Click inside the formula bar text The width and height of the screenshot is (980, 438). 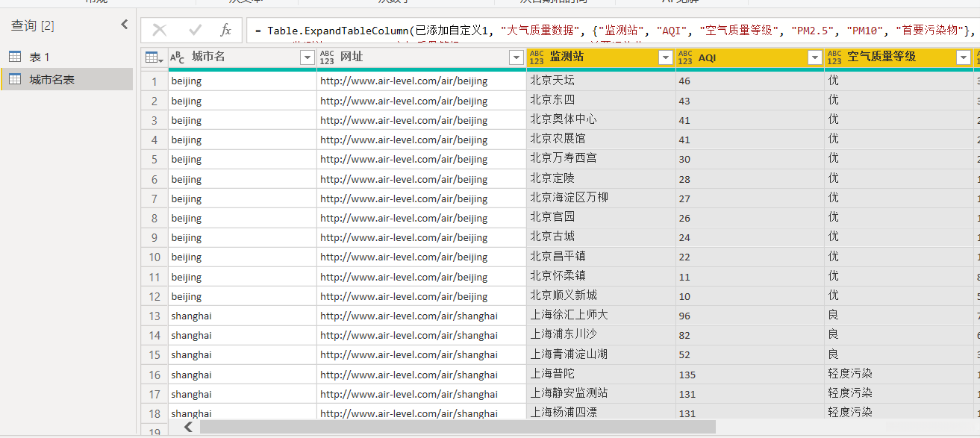click(x=614, y=31)
